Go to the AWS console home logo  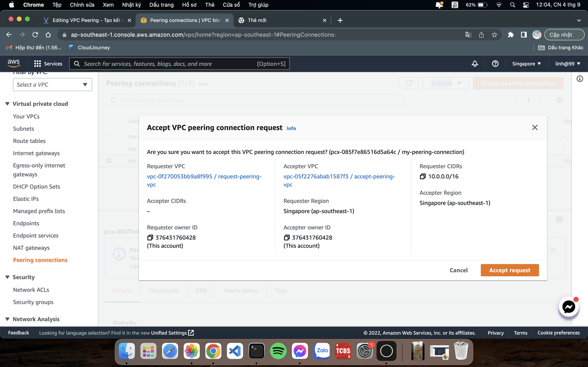coord(14,63)
